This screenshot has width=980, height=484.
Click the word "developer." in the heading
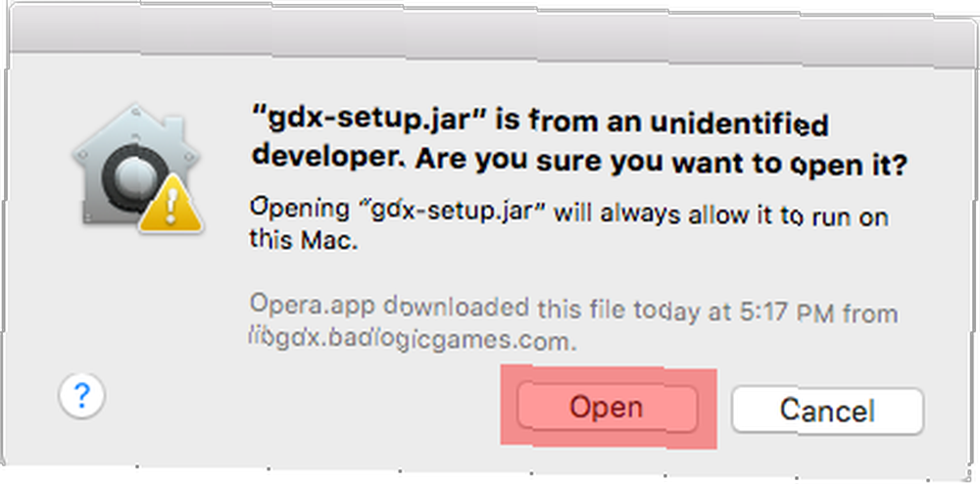[x=331, y=158]
